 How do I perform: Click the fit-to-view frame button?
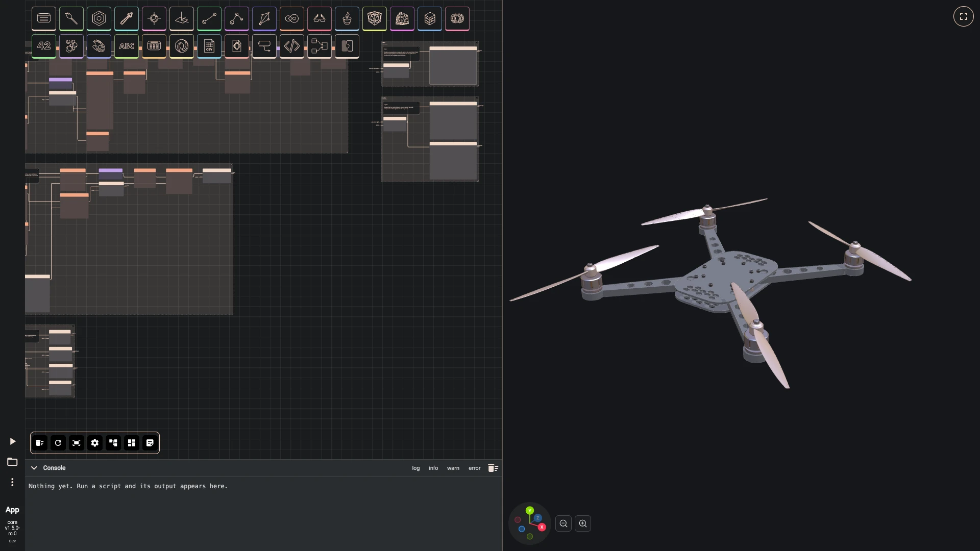[x=77, y=443]
